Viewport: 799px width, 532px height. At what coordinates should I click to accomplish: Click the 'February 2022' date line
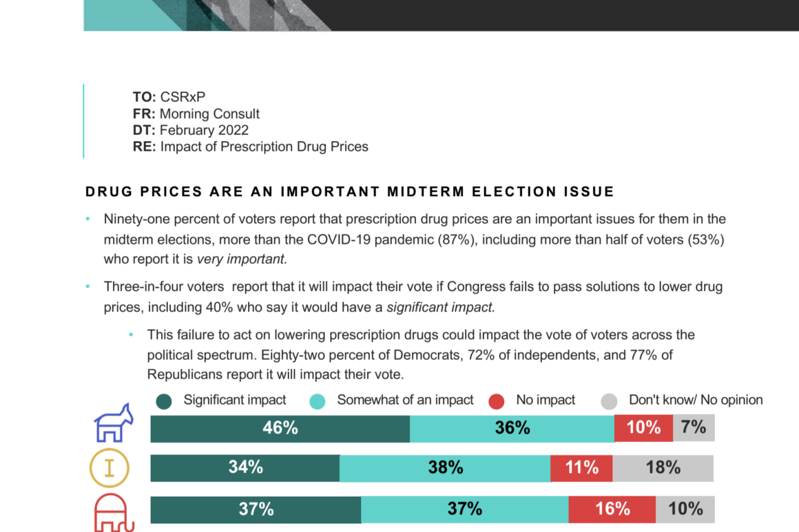(191, 130)
